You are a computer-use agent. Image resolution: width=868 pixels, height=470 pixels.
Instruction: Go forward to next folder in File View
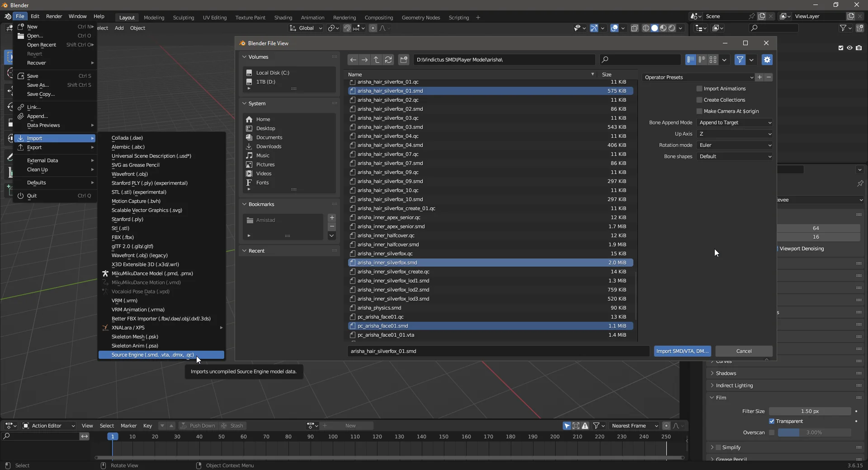[x=365, y=60]
